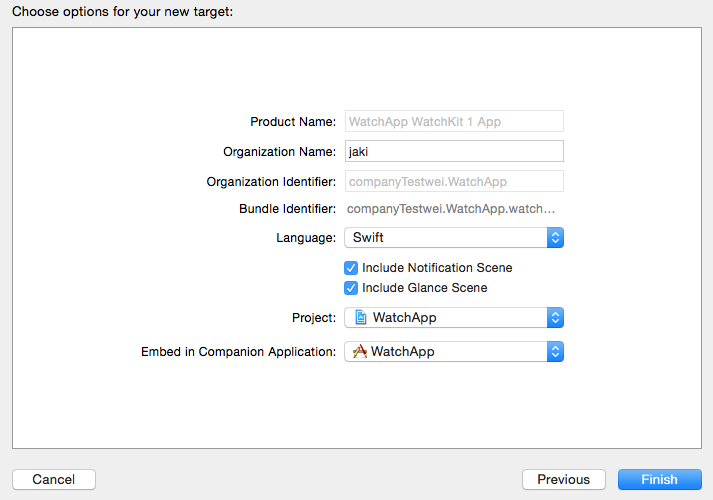Click the WatchApp application icon in Embed popup
This screenshot has height=500, width=713.
coord(360,352)
